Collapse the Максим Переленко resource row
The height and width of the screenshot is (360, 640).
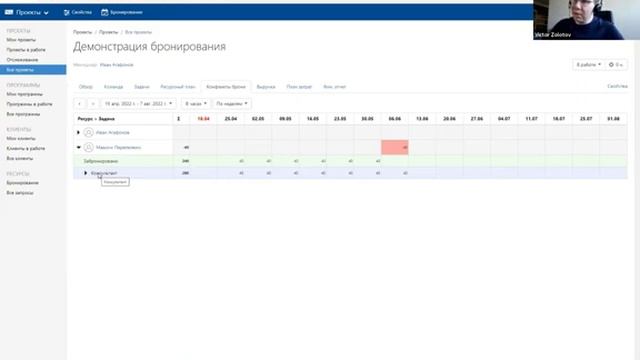(x=78, y=147)
